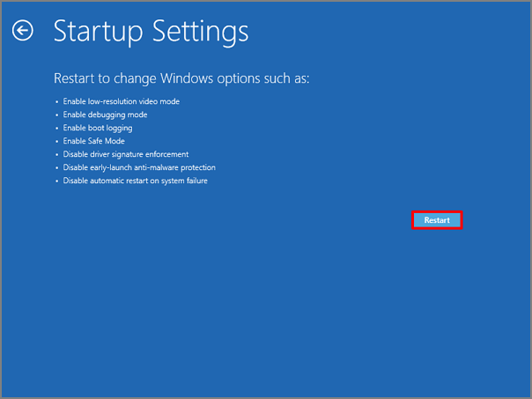Click the bullet before driver signature enforcement
532x399 pixels.
[56, 154]
